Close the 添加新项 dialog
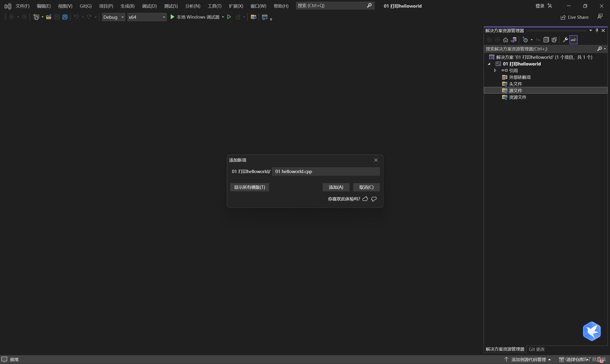Screen dimensions: 610x364 [376, 160]
